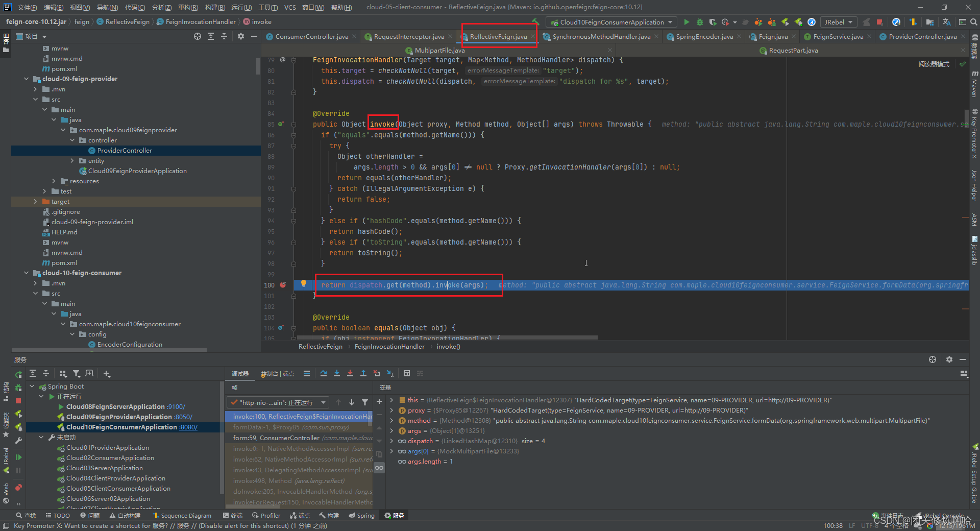Open the JRebel dropdown in toolbar
Viewport: 980px width, 531px height.
point(839,22)
